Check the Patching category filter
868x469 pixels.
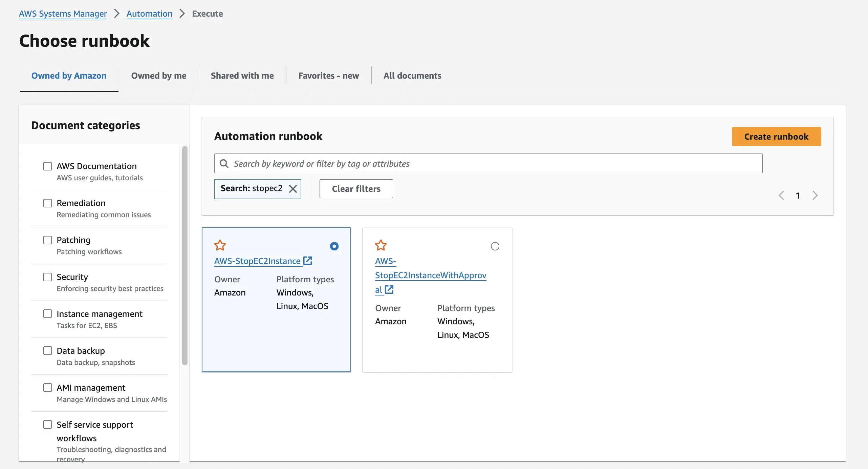[x=47, y=240]
